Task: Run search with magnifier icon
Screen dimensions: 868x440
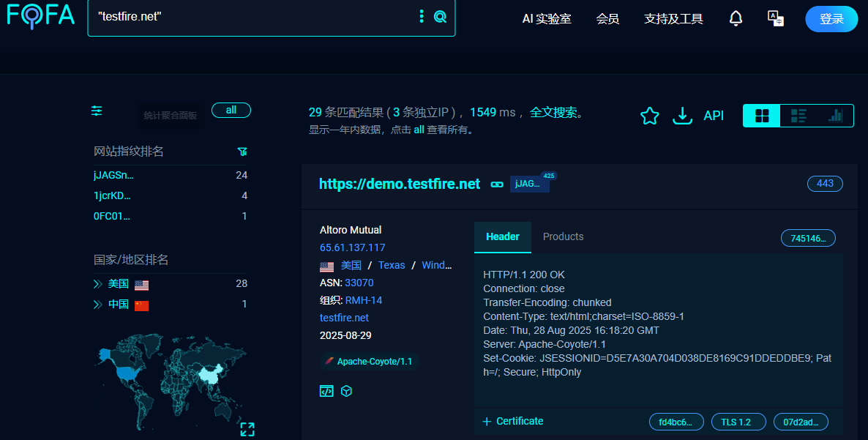Action: click(x=440, y=17)
